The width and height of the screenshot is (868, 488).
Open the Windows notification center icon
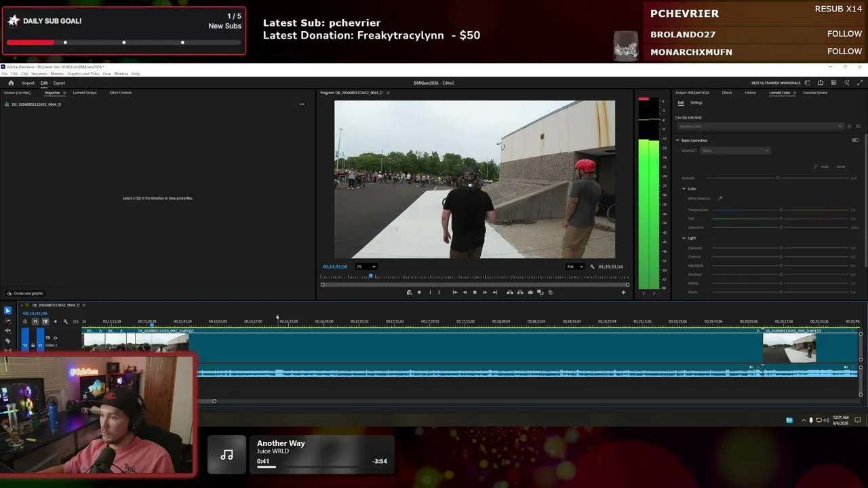(x=857, y=420)
